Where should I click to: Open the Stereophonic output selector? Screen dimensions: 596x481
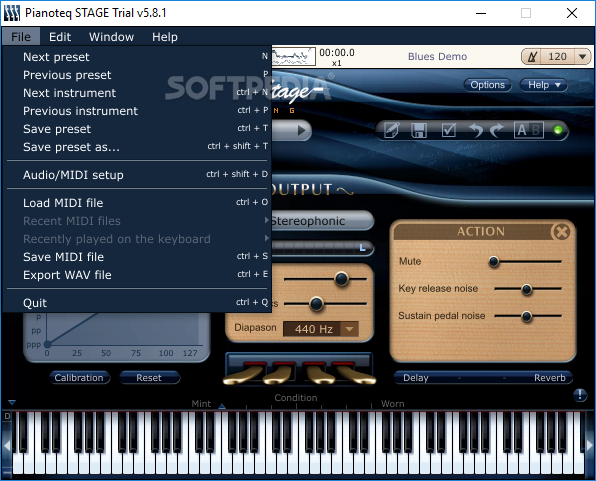[322, 221]
